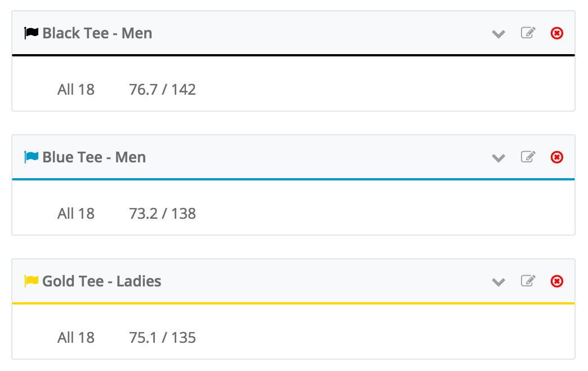
Task: Delete the Black Tee - Men entry
Action: [557, 33]
